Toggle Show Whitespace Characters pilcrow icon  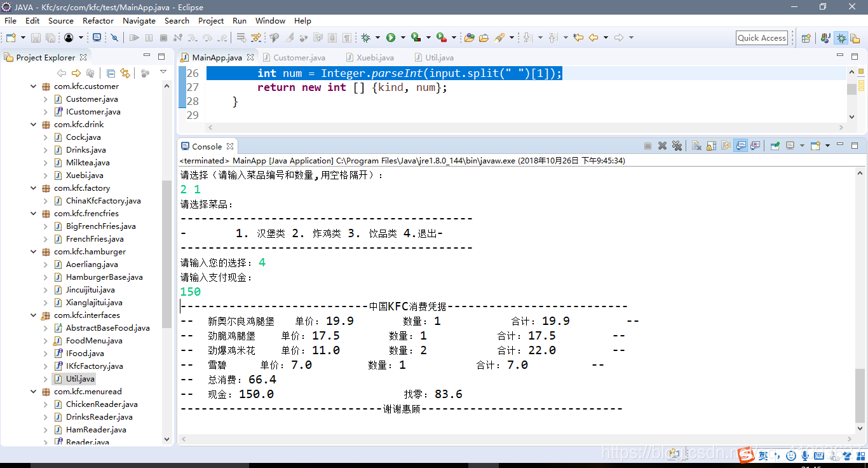tap(347, 38)
